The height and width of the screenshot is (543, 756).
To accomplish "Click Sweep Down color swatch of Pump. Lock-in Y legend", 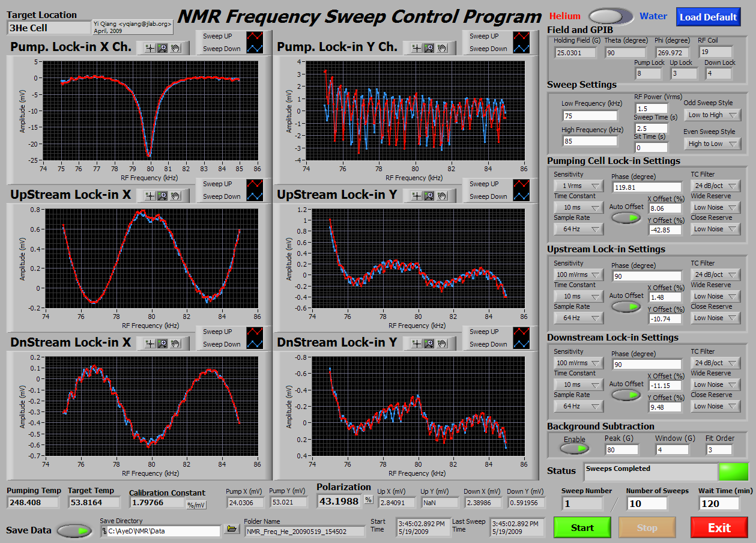I will (522, 49).
